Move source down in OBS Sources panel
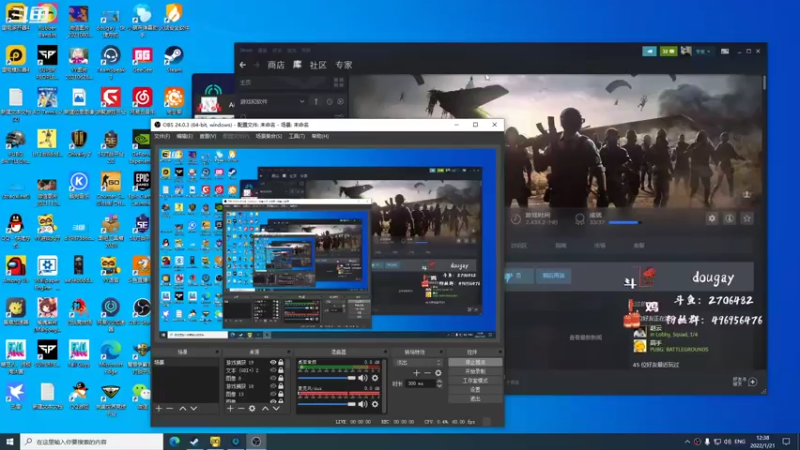 pos(276,408)
